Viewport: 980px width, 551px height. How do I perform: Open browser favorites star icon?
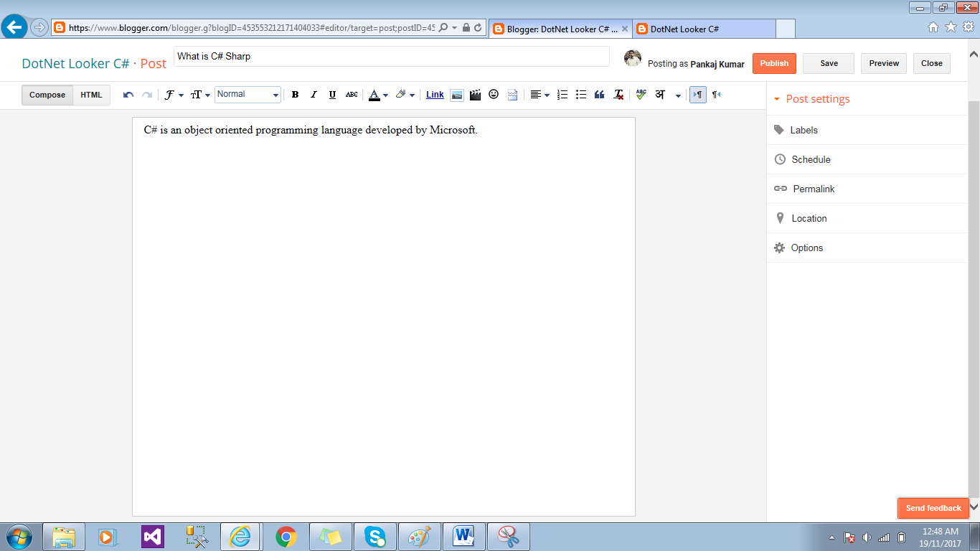tap(951, 27)
